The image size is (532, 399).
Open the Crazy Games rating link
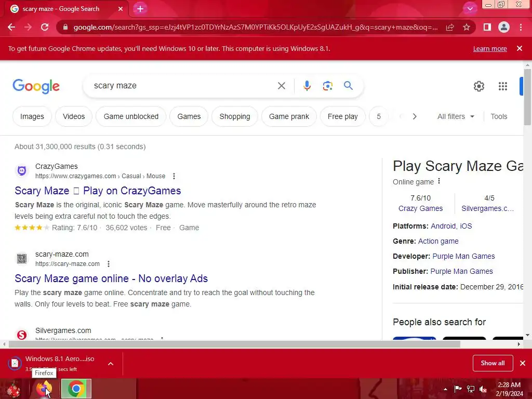pos(420,208)
